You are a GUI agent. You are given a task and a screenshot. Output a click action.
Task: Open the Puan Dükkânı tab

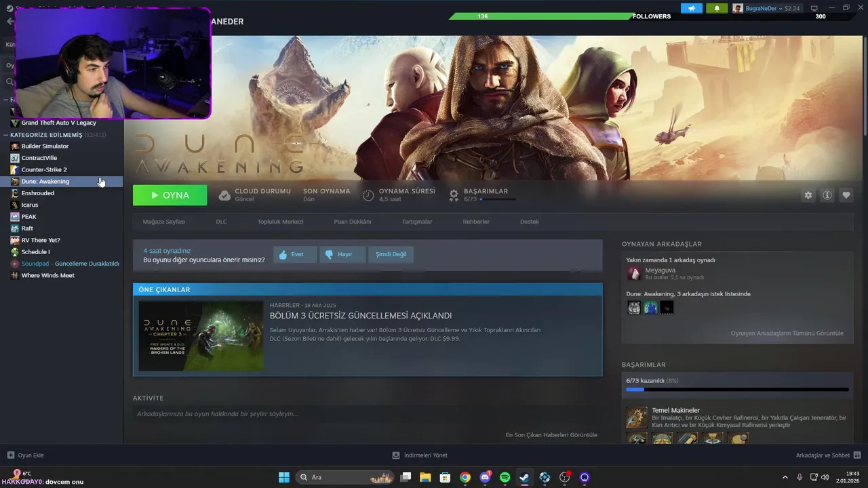click(353, 222)
